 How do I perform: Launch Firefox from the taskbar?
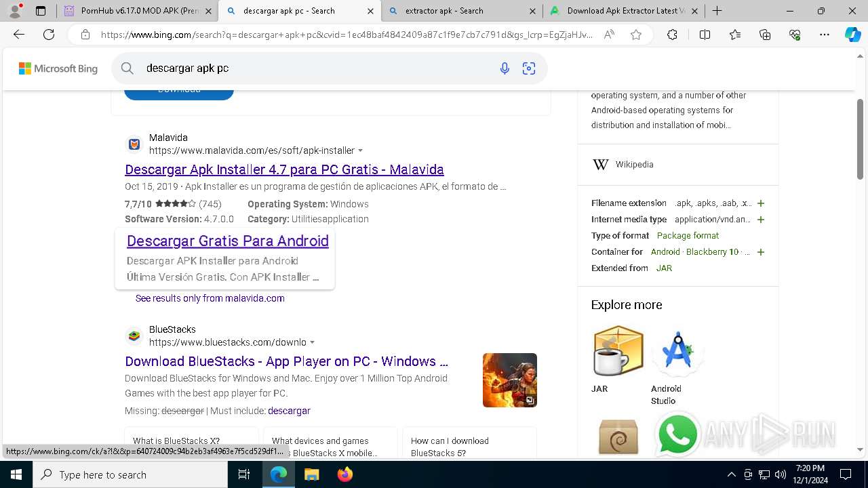tap(344, 474)
